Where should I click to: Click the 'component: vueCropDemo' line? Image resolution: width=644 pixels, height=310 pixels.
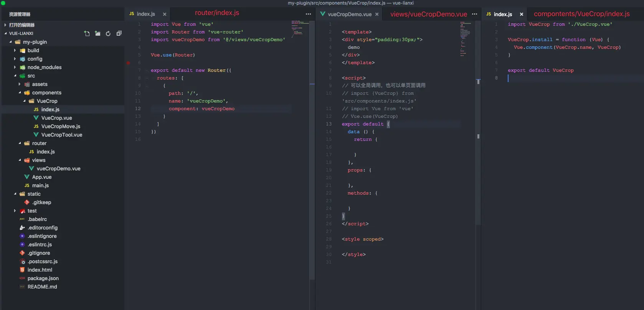(201, 109)
